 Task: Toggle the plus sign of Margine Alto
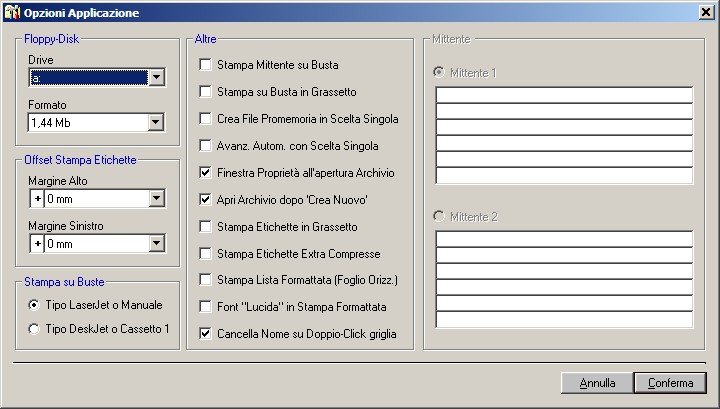[37, 199]
